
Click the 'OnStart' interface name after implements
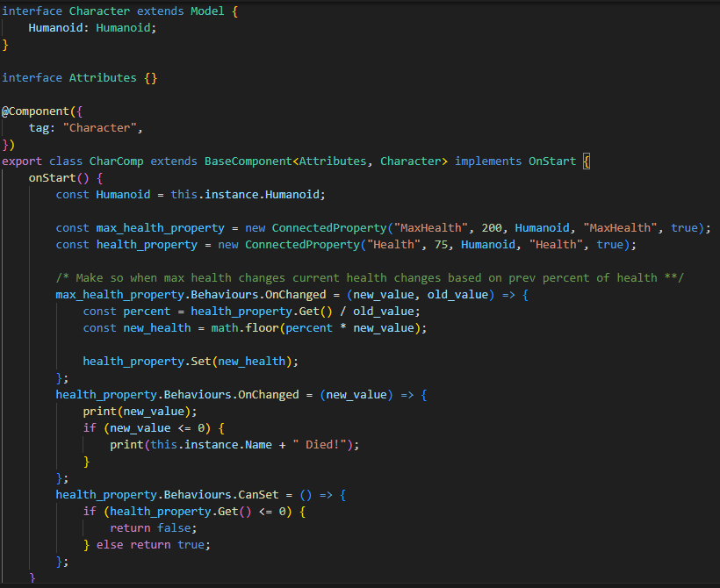tap(552, 161)
